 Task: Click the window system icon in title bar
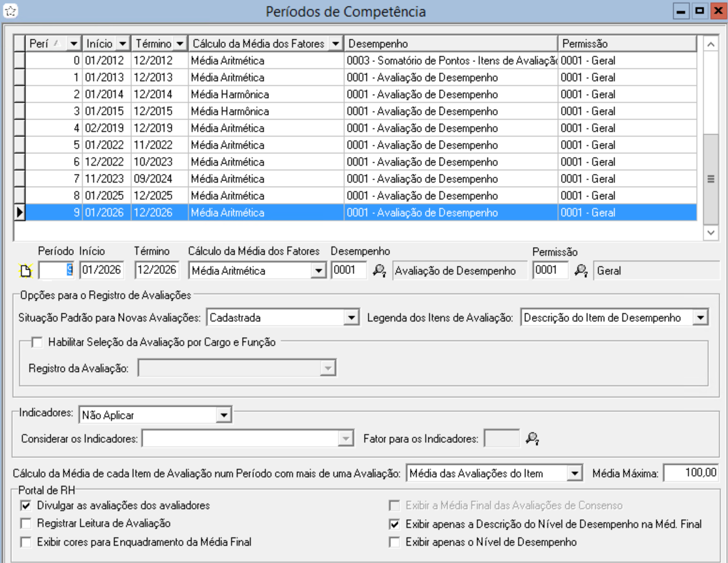[11, 11]
